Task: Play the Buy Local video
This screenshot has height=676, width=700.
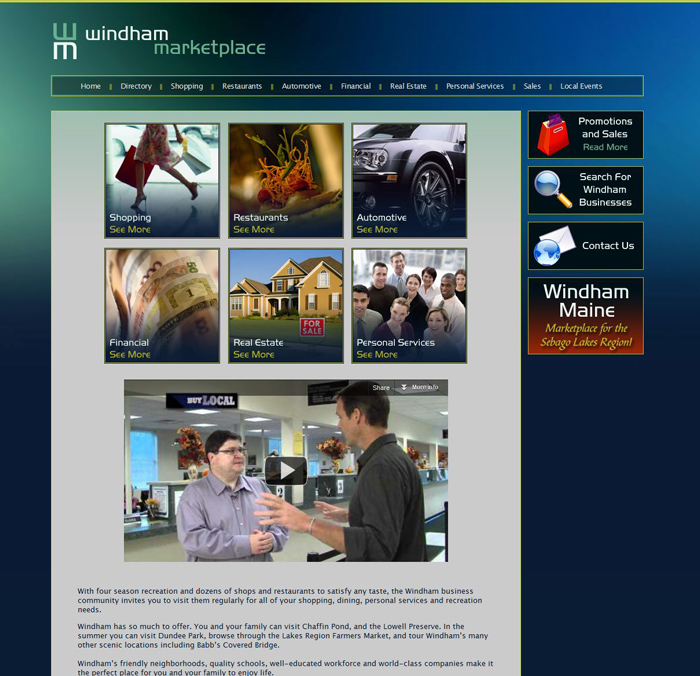Action: click(286, 470)
